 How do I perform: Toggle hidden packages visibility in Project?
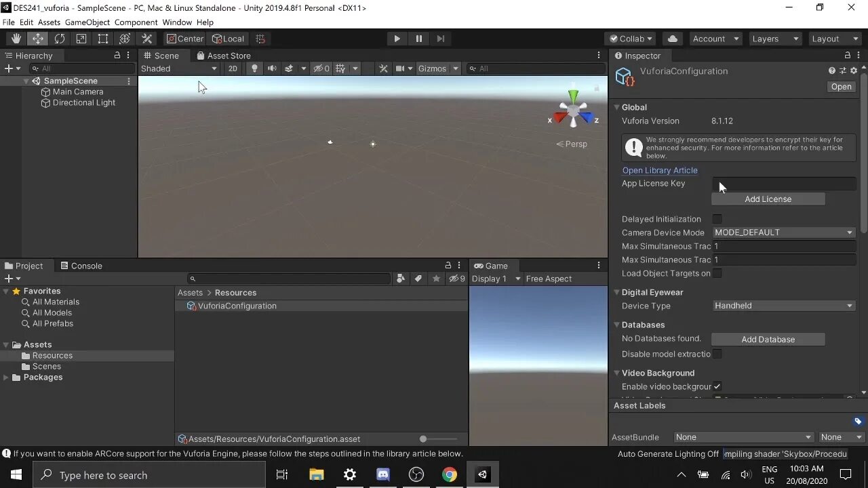tap(457, 279)
